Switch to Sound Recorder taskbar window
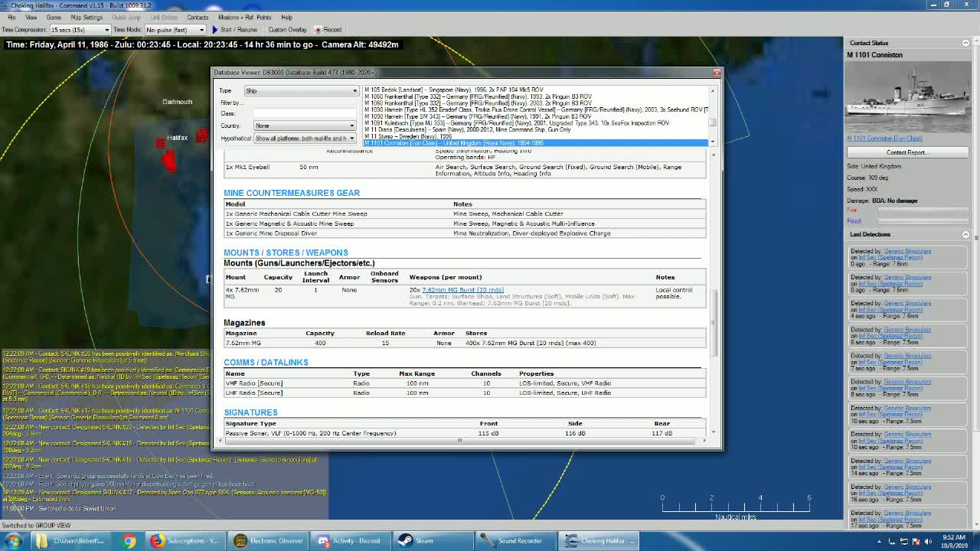The width and height of the screenshot is (980, 551). tap(515, 541)
